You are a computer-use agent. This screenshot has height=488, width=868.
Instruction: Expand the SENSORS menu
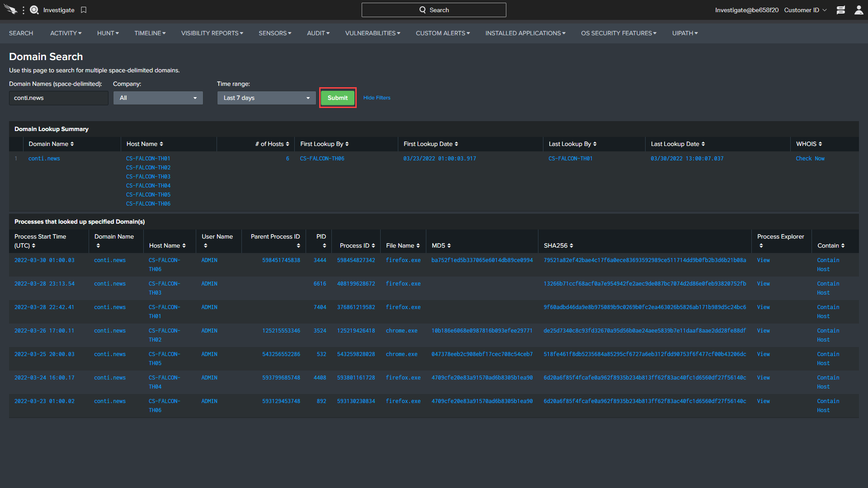275,33
